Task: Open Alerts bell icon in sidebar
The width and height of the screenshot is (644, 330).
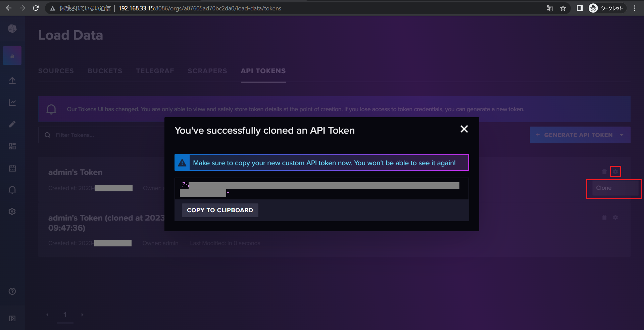Action: pyautogui.click(x=12, y=190)
